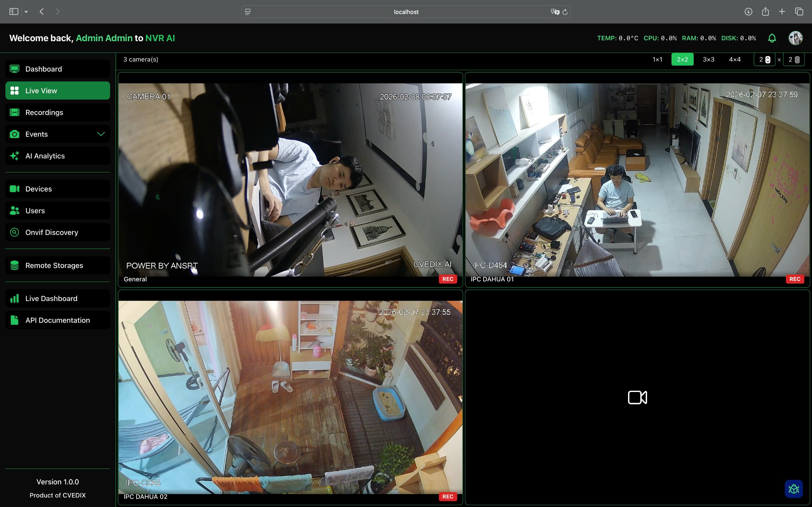Viewport: 812px width, 507px height.
Task: Switch grid layout to 4×4
Action: pos(735,59)
